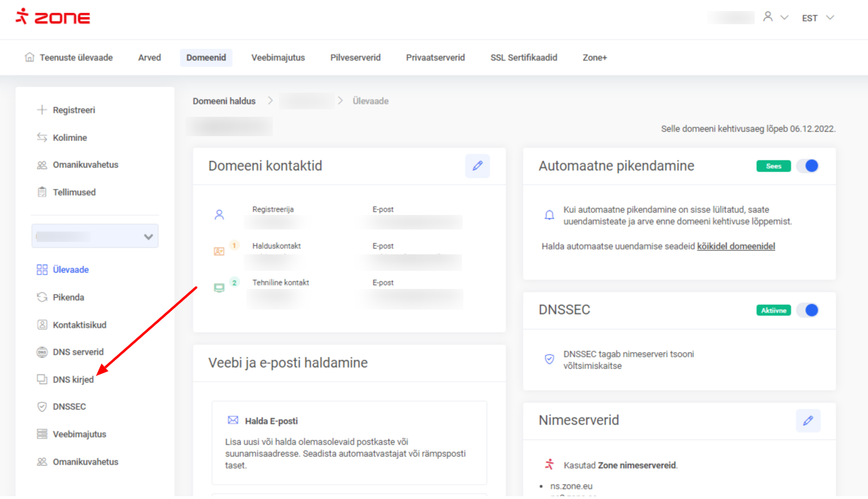Open DNS serverid sidebar item
868x499 pixels.
tap(77, 352)
